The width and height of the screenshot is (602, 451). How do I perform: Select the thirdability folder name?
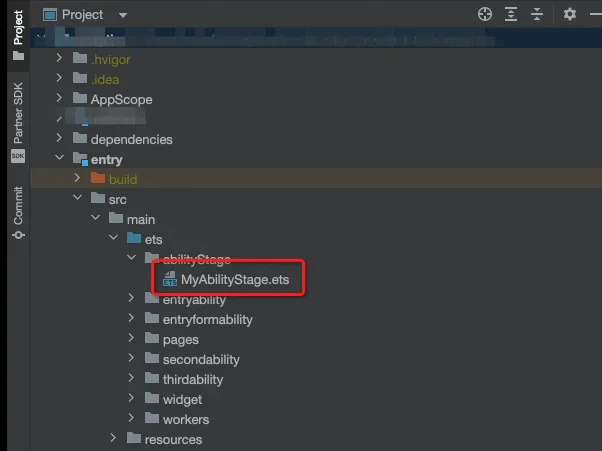tap(193, 380)
